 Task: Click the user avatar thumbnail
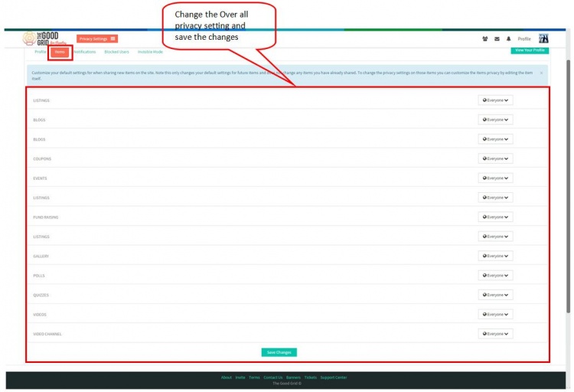tap(543, 38)
